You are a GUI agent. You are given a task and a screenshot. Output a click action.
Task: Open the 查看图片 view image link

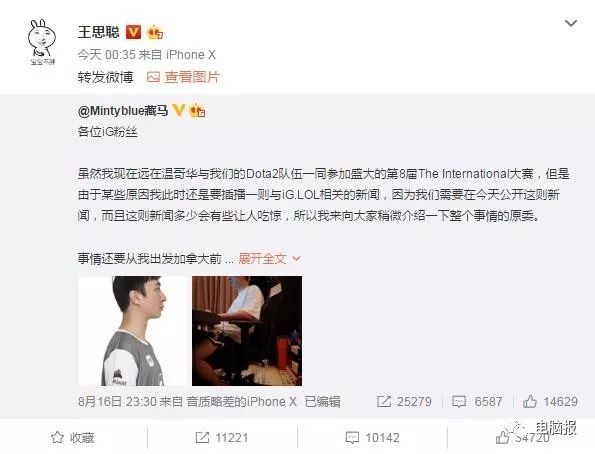[x=192, y=77]
